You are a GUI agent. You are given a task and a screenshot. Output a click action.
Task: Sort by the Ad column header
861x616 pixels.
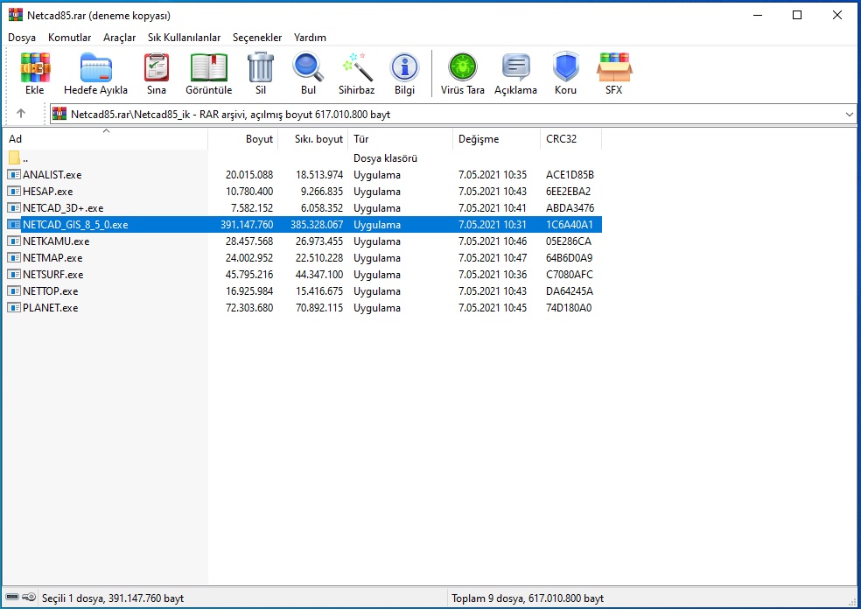(16, 139)
